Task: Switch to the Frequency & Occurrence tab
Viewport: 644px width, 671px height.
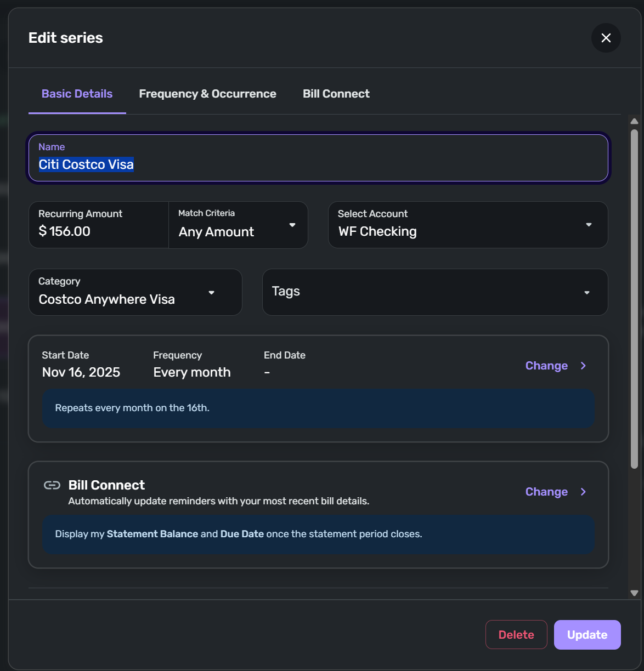Action: tap(207, 94)
